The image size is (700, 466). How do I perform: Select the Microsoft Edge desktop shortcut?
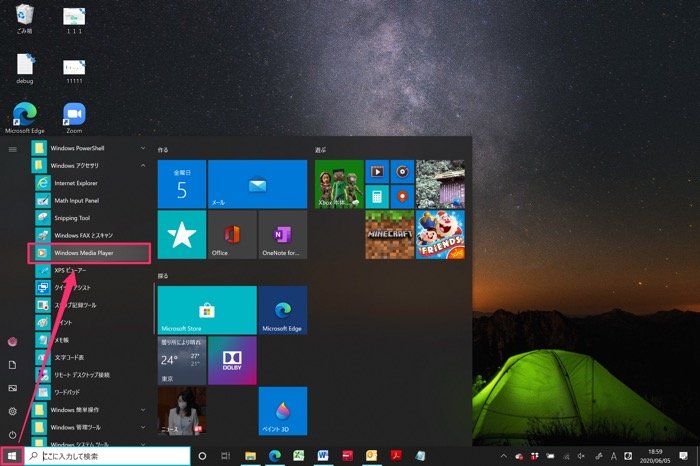25,118
